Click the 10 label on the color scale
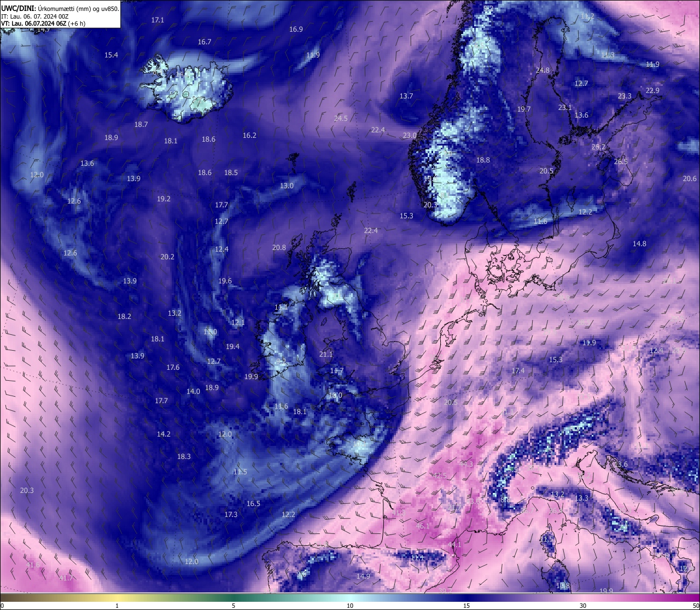This screenshot has height=610, width=700. coord(350,606)
